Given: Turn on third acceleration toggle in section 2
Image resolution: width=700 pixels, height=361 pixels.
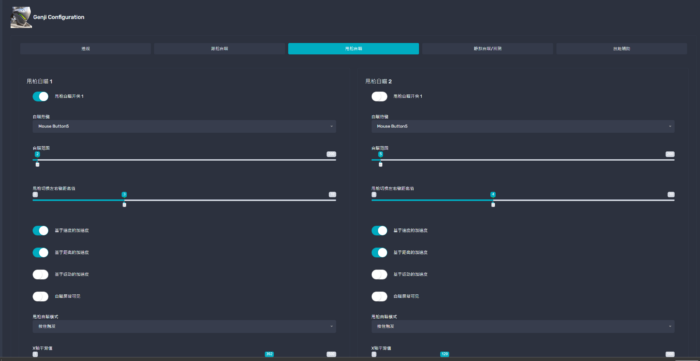Looking at the screenshot, I should pyautogui.click(x=379, y=274).
